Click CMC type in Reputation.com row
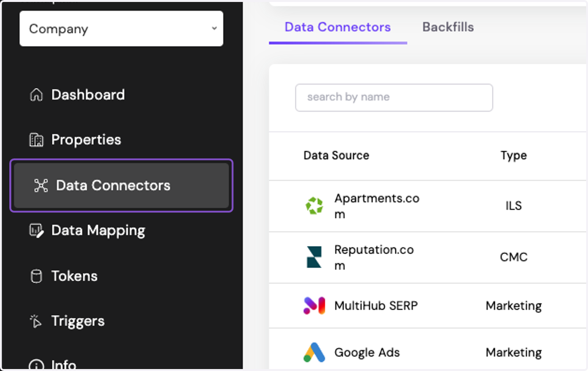This screenshot has height=371, width=588. pos(514,257)
